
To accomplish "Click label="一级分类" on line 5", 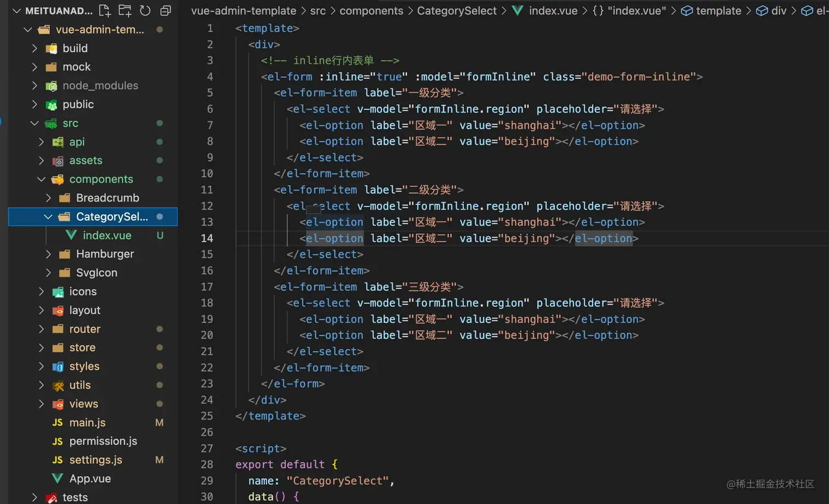I will (411, 93).
